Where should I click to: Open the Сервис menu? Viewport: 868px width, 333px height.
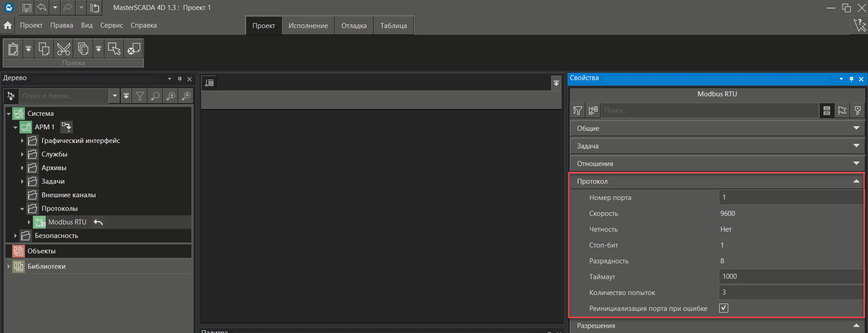pos(111,25)
